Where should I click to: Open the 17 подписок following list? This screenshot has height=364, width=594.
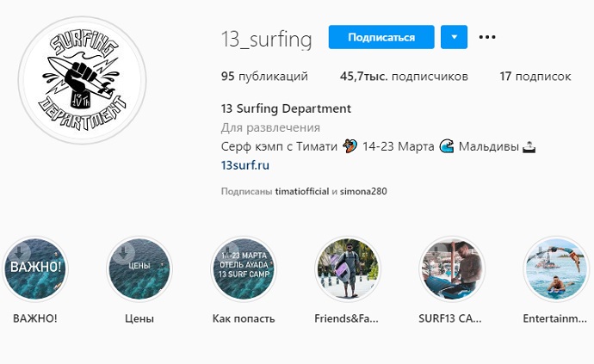click(535, 77)
